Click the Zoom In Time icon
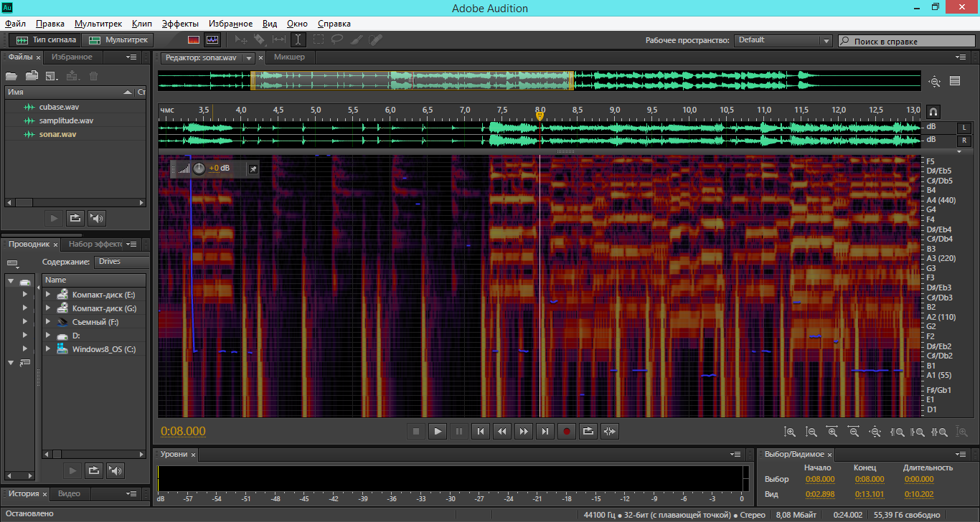Viewport: 980px width, 522px height. pyautogui.click(x=833, y=432)
